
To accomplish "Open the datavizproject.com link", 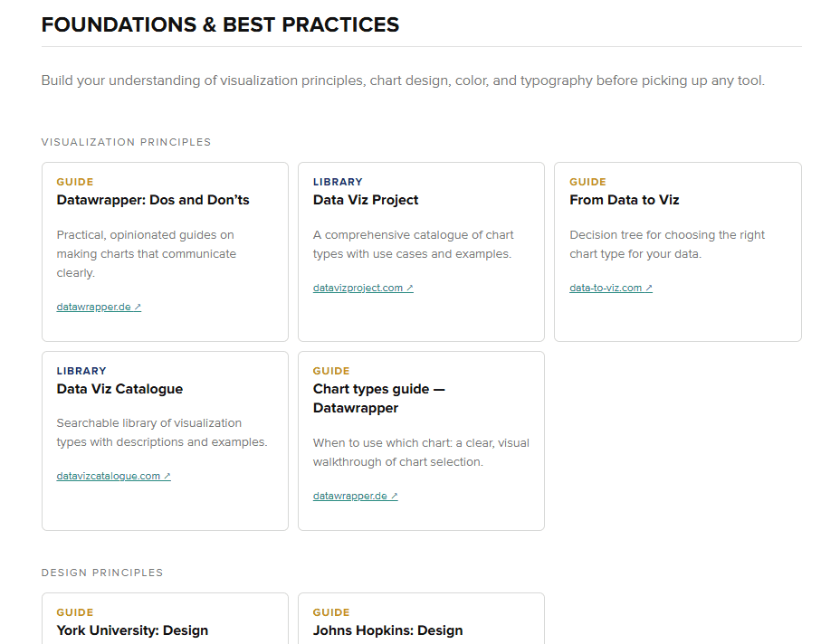I will tap(363, 288).
